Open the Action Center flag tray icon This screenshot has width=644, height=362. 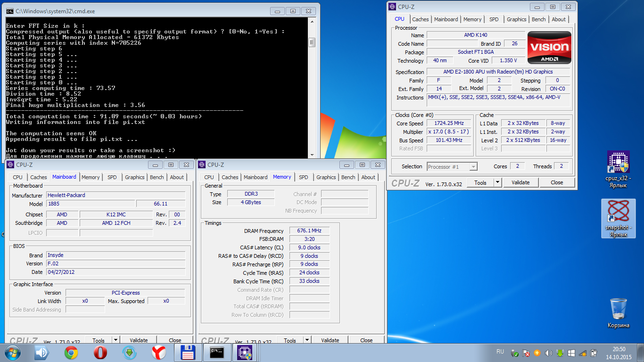[x=526, y=353]
